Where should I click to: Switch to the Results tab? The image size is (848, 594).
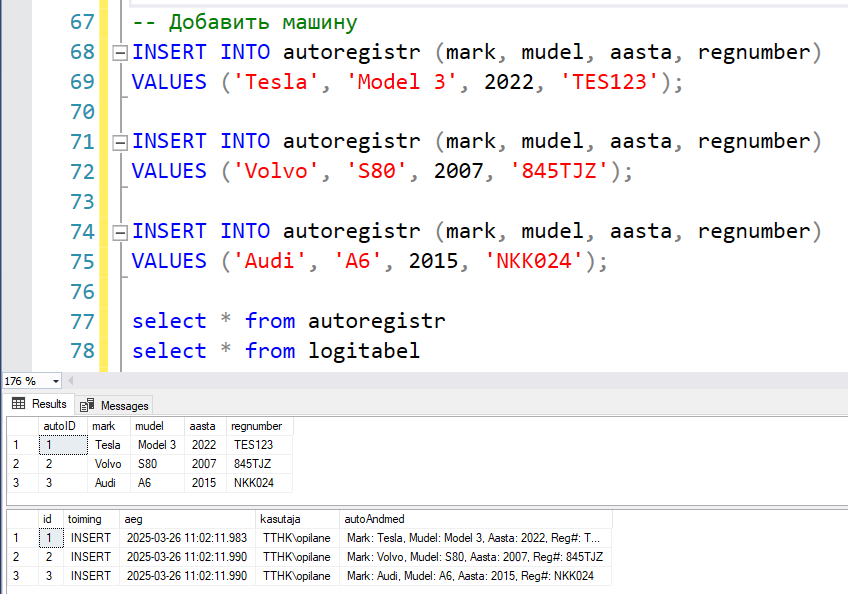pyautogui.click(x=39, y=404)
